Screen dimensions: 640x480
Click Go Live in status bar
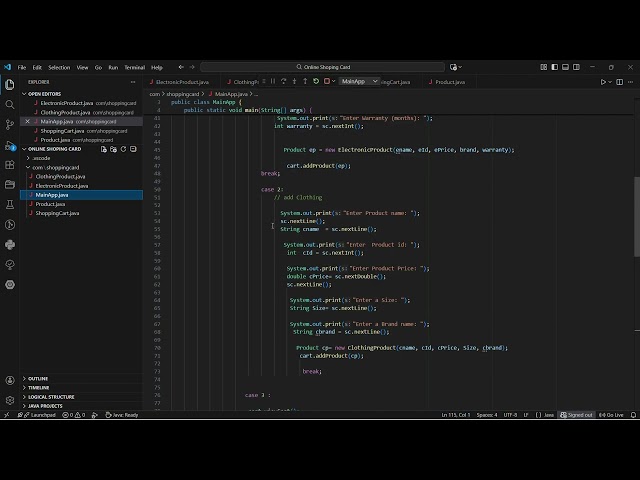coord(611,415)
